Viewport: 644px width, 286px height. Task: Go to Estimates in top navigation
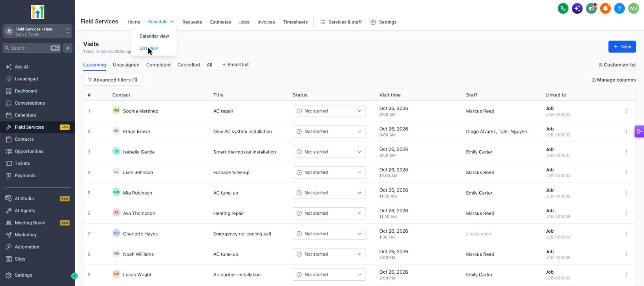click(x=220, y=22)
